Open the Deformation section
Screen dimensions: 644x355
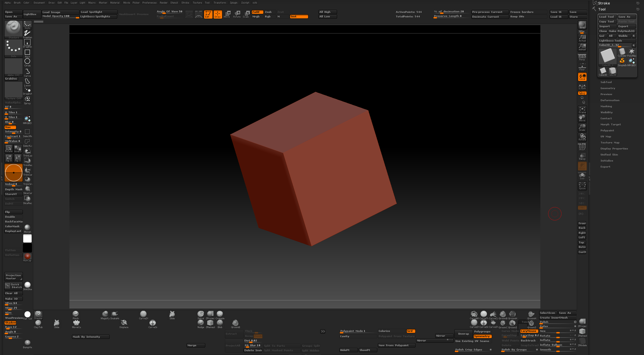point(610,100)
